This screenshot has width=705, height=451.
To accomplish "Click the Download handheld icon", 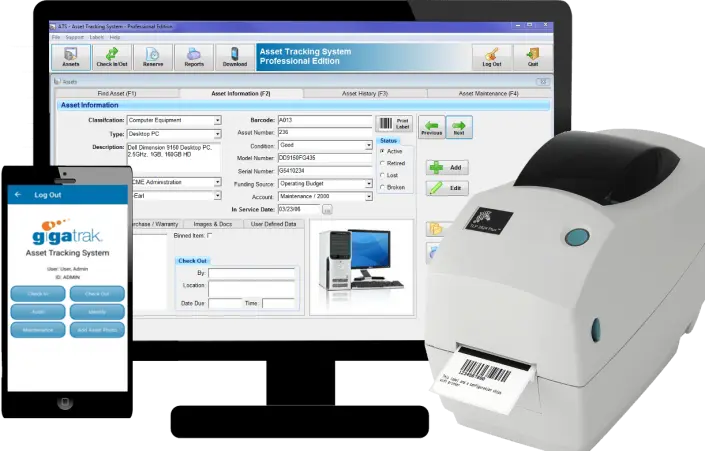I will point(235,57).
